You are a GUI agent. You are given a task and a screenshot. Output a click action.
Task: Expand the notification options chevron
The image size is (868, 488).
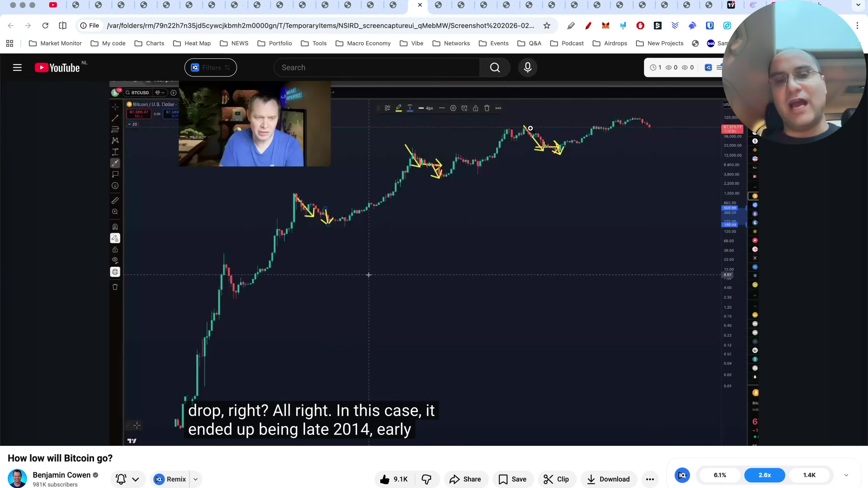tap(136, 479)
